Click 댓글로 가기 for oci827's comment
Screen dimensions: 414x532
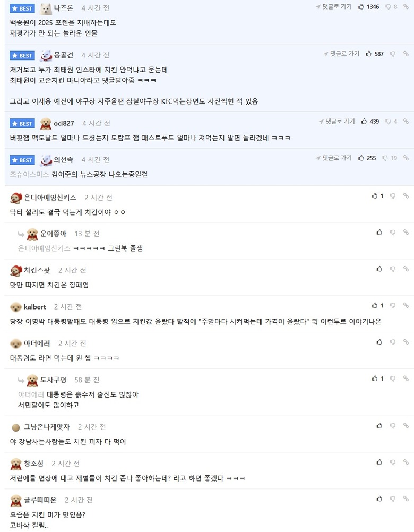tap(337, 122)
